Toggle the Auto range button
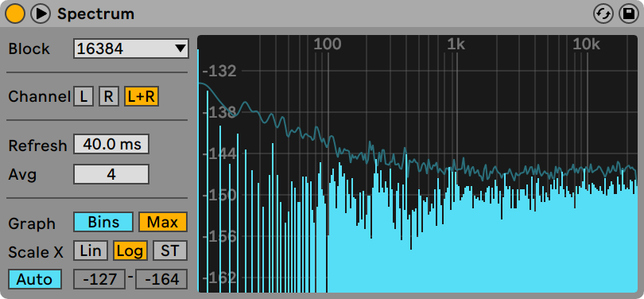The width and height of the screenshot is (644, 299). point(35,279)
